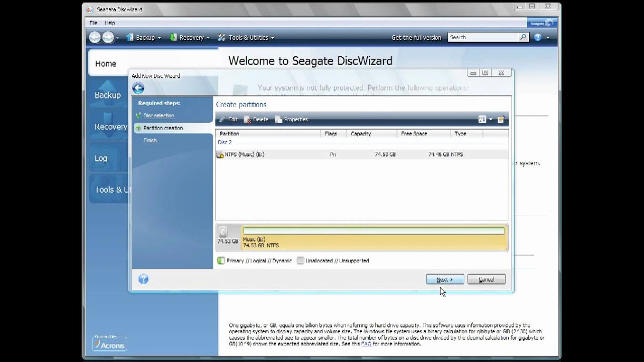This screenshot has height=362, width=644.
Task: Click the Tools & Utilities wrench icon
Action: point(222,37)
